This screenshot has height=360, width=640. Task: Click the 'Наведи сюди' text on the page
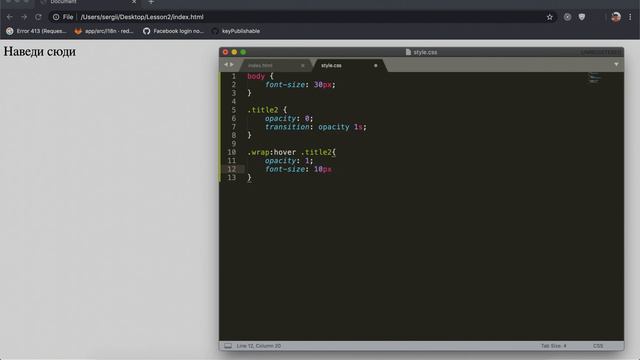(x=40, y=51)
